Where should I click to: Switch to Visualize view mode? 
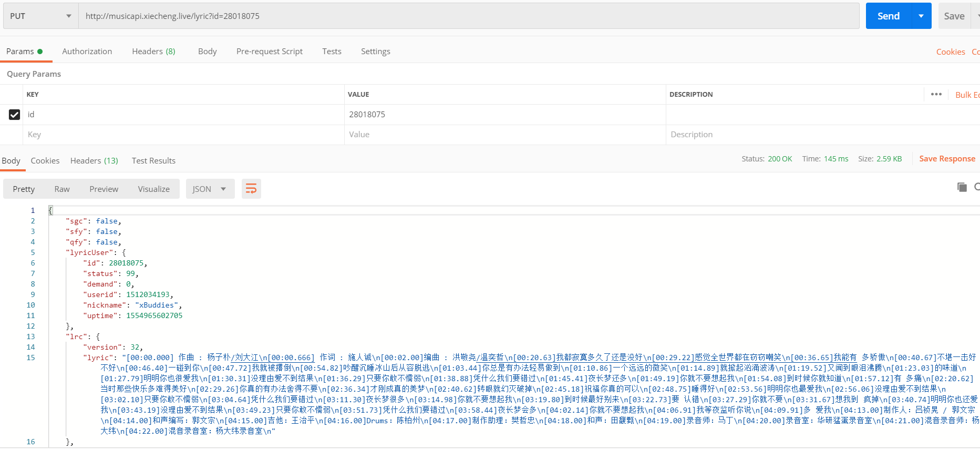pyautogui.click(x=154, y=189)
